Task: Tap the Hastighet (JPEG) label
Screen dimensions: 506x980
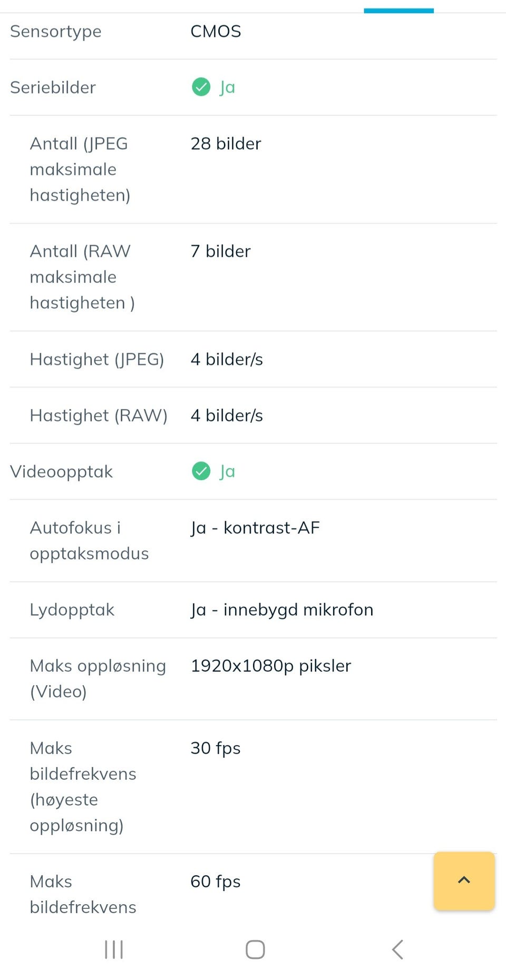Action: (x=97, y=359)
